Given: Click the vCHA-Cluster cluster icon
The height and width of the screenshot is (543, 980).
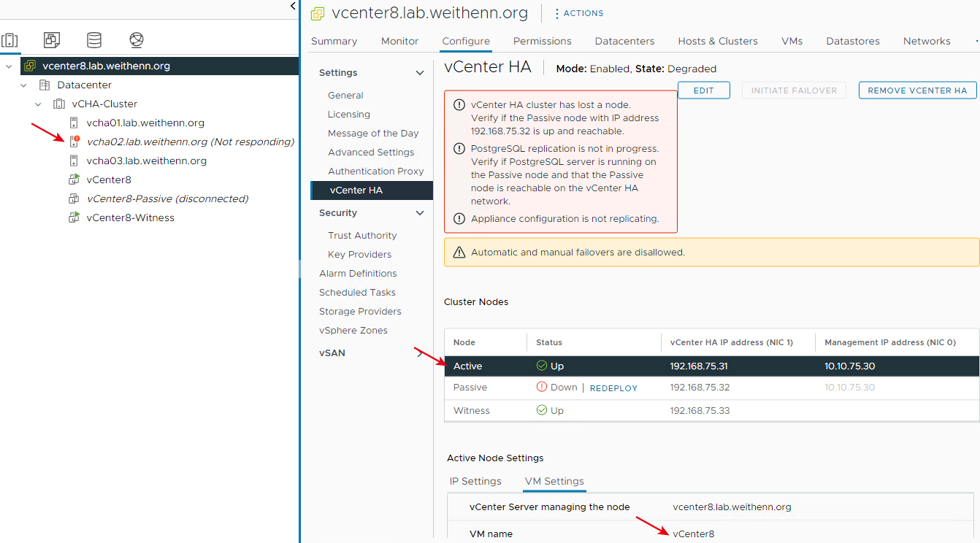Looking at the screenshot, I should tap(59, 104).
